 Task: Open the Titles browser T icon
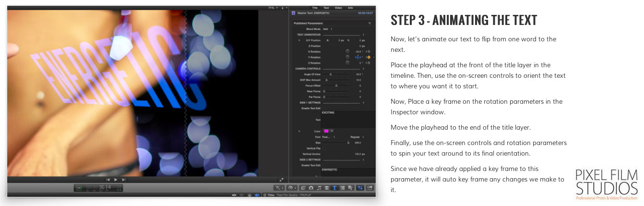(x=334, y=188)
